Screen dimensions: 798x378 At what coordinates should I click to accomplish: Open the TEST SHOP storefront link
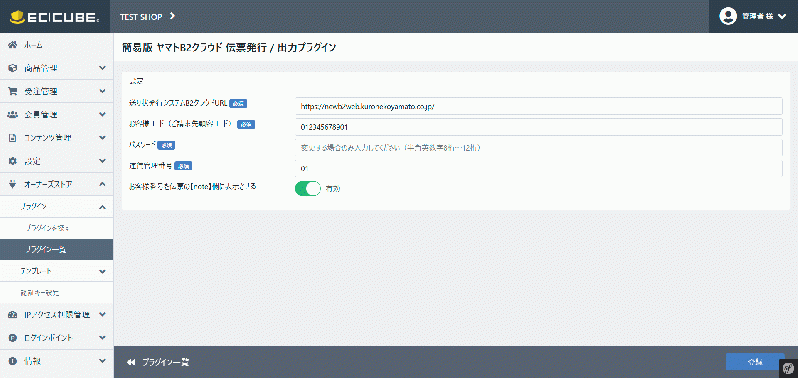pos(141,17)
